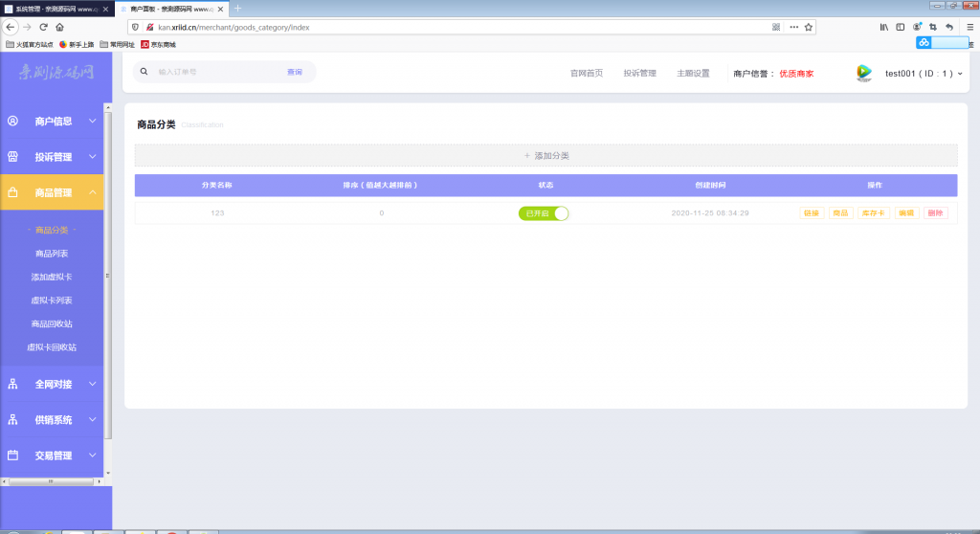The height and width of the screenshot is (534, 980).
Task: Open the 官网首页 link in header
Action: click(x=587, y=74)
